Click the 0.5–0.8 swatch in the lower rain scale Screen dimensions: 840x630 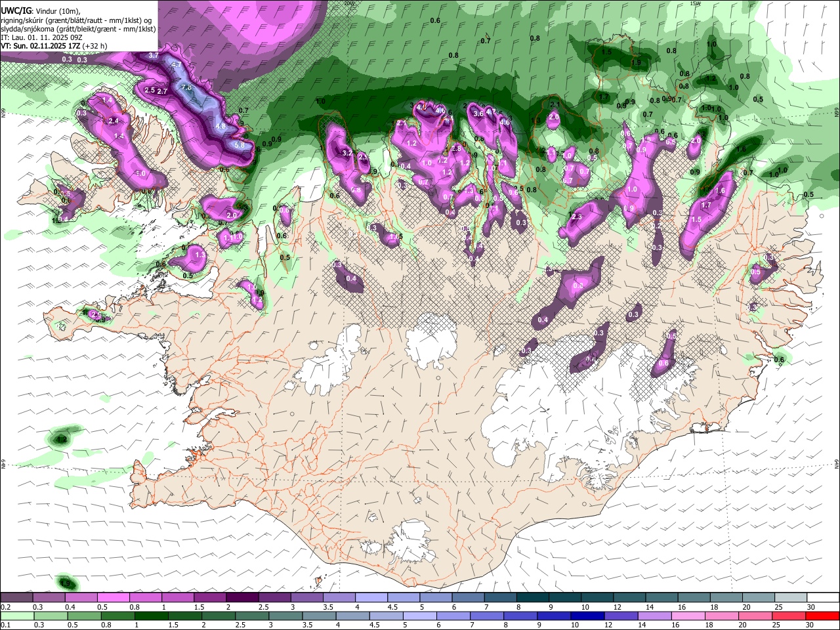pyautogui.click(x=85, y=616)
